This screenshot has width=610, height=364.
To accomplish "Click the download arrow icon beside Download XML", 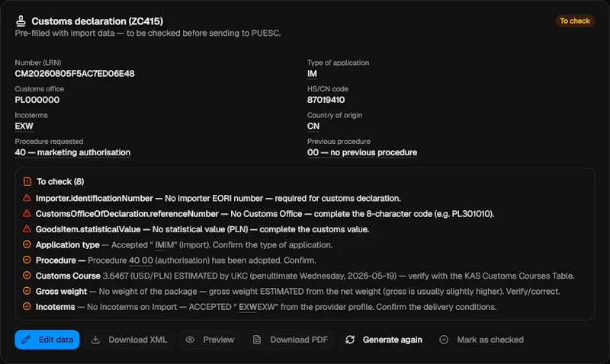I will [x=96, y=340].
